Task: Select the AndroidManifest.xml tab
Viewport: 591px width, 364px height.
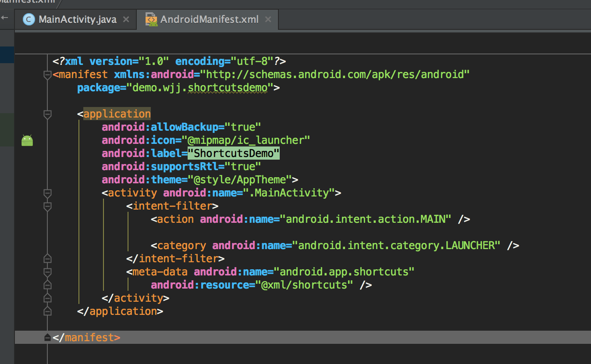Action: (x=209, y=20)
